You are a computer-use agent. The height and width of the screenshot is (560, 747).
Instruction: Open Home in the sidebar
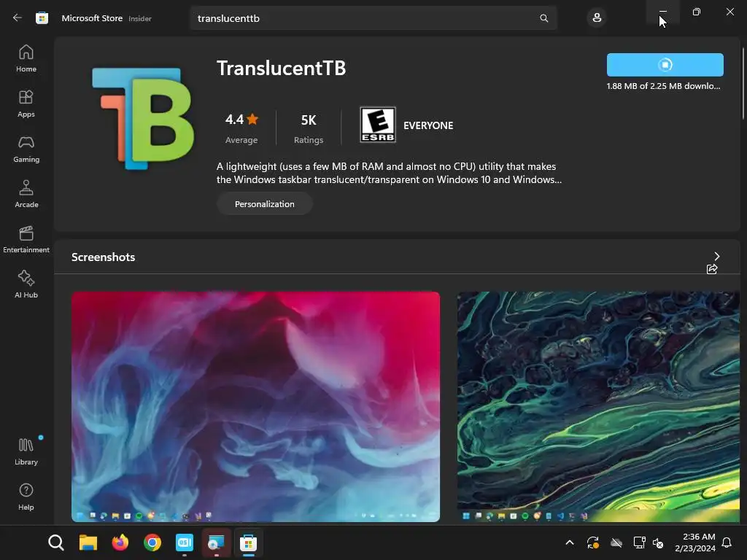click(26, 58)
